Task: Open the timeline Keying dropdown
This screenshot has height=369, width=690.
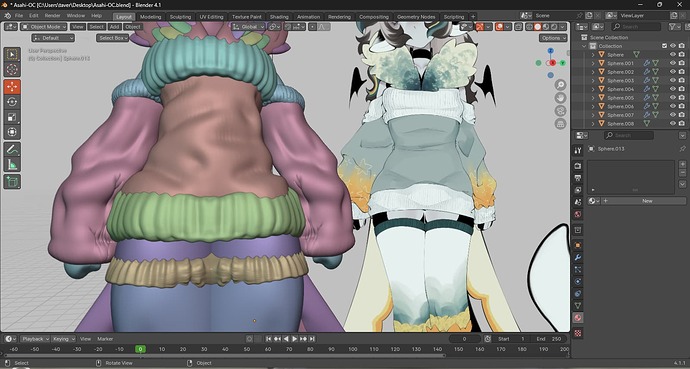Action: 64,339
